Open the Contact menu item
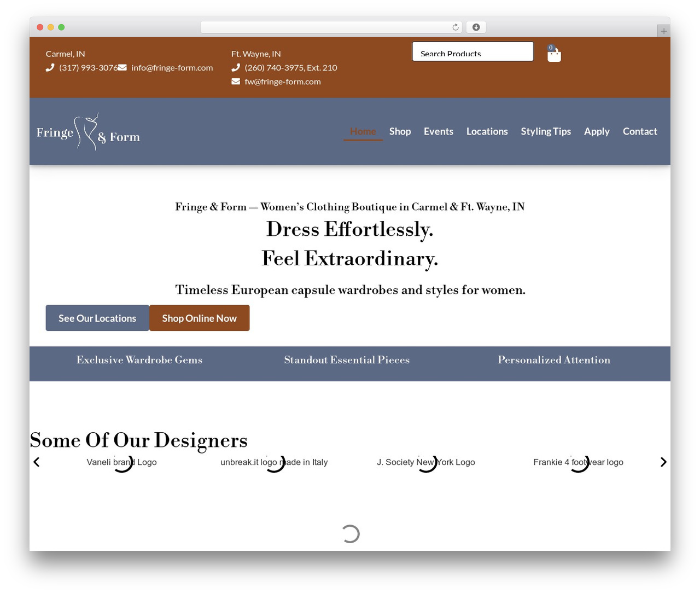 [640, 131]
